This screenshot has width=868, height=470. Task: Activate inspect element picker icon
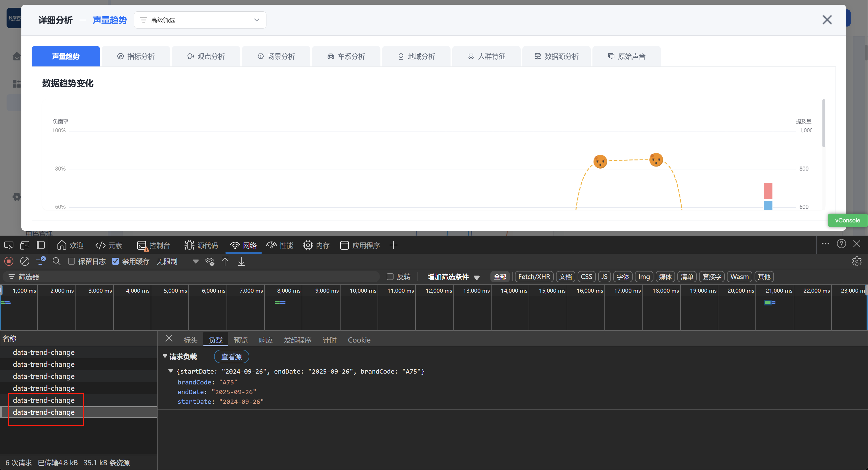tap(9, 245)
